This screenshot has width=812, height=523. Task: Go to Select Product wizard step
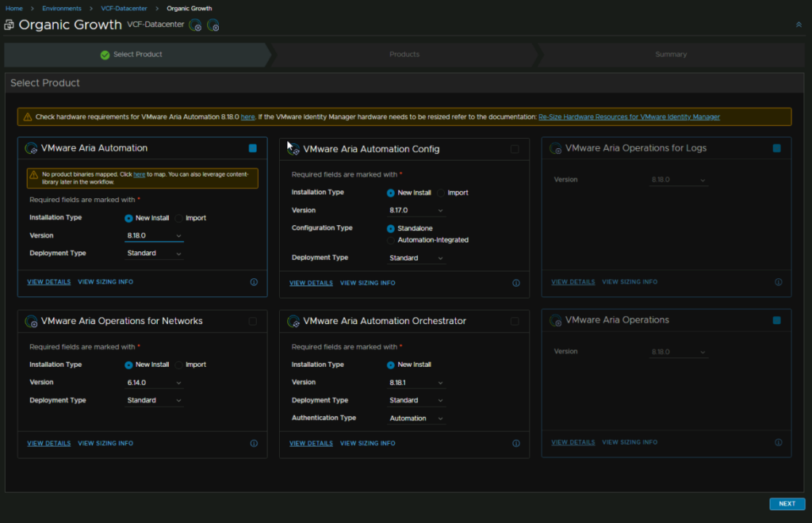[137, 55]
